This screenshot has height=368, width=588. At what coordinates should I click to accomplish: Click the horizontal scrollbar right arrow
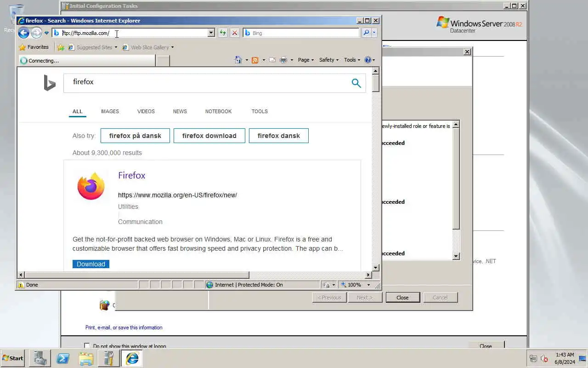(x=368, y=275)
